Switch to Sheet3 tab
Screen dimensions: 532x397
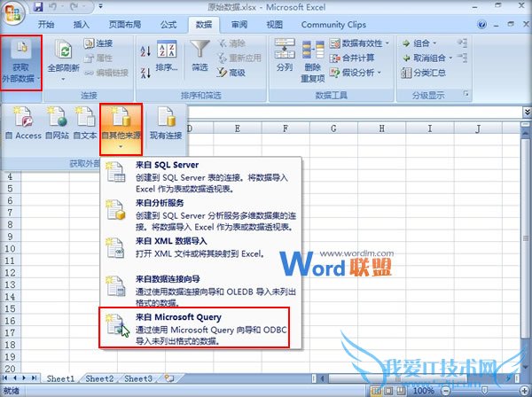(x=137, y=378)
